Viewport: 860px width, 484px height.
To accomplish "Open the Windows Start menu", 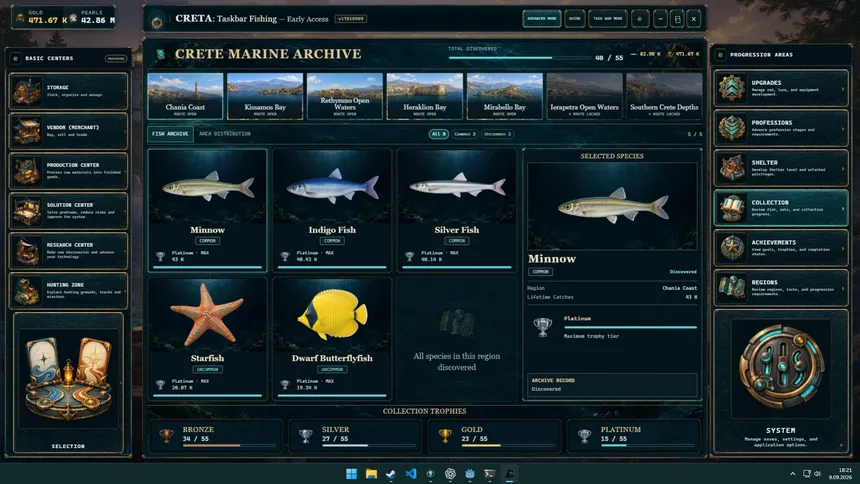I will [x=352, y=474].
